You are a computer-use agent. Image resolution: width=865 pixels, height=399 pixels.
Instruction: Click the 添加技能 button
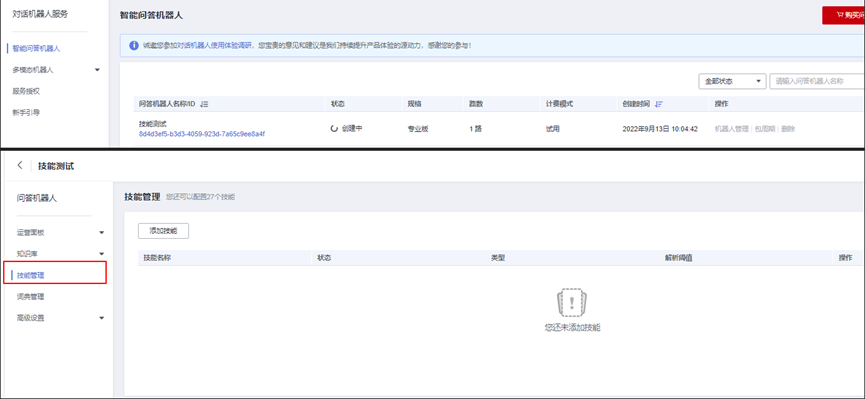click(x=163, y=231)
